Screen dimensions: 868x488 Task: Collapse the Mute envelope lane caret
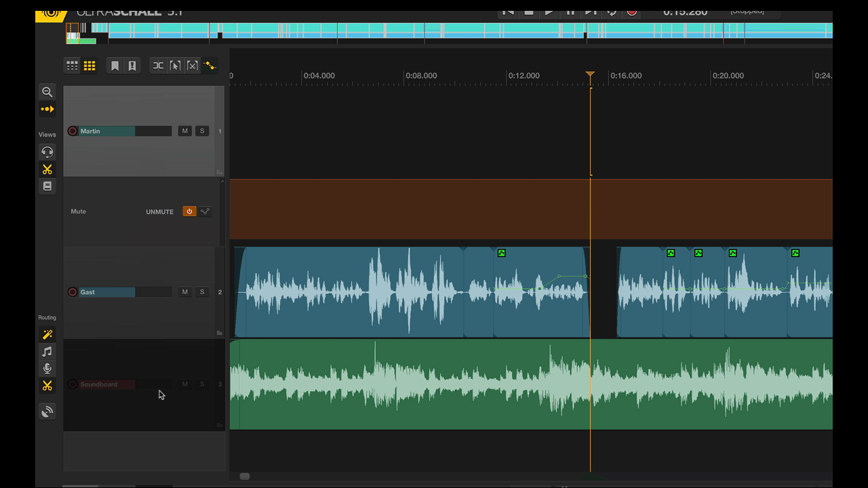click(x=222, y=181)
